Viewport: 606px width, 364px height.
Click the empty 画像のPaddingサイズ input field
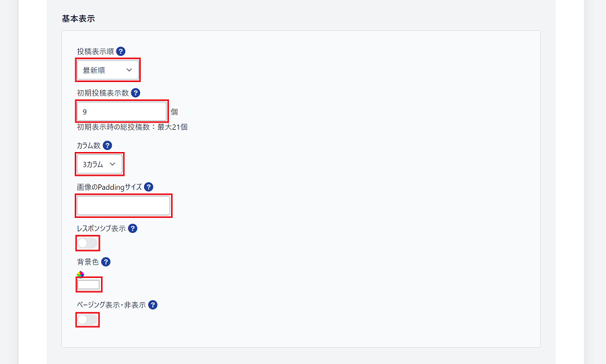(x=123, y=206)
